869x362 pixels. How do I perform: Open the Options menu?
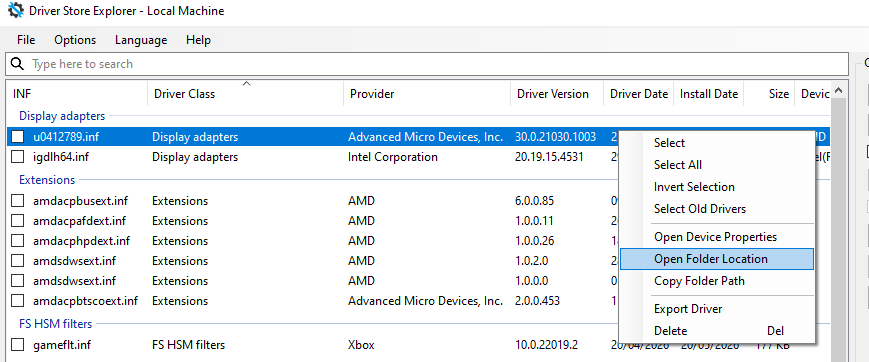click(x=75, y=40)
